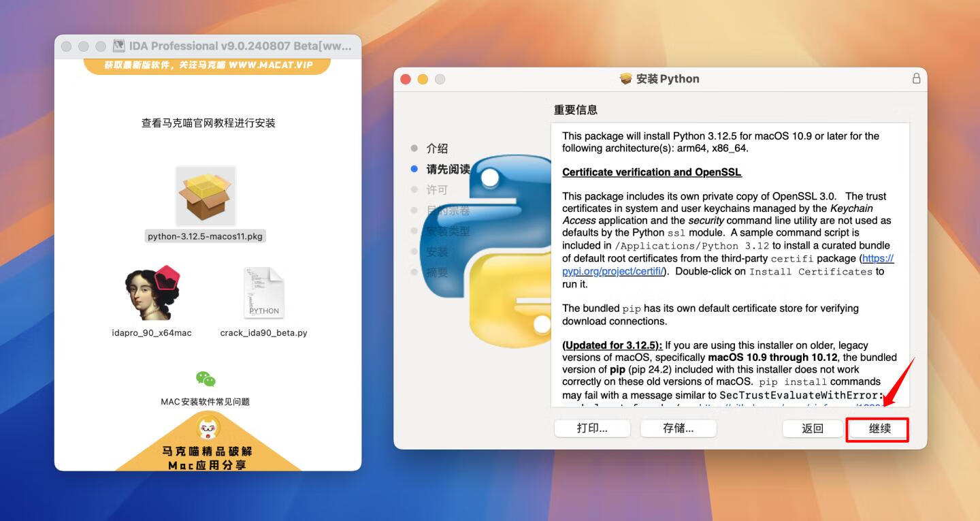Image resolution: width=980 pixels, height=521 pixels.
Task: Click the (Updated for 3.12.5): text
Action: (x=612, y=345)
